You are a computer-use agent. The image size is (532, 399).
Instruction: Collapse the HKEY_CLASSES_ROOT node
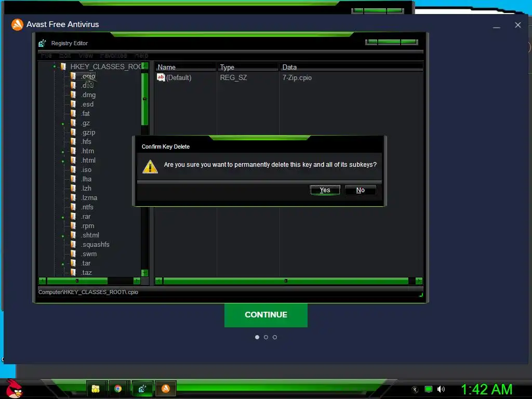coord(54,66)
